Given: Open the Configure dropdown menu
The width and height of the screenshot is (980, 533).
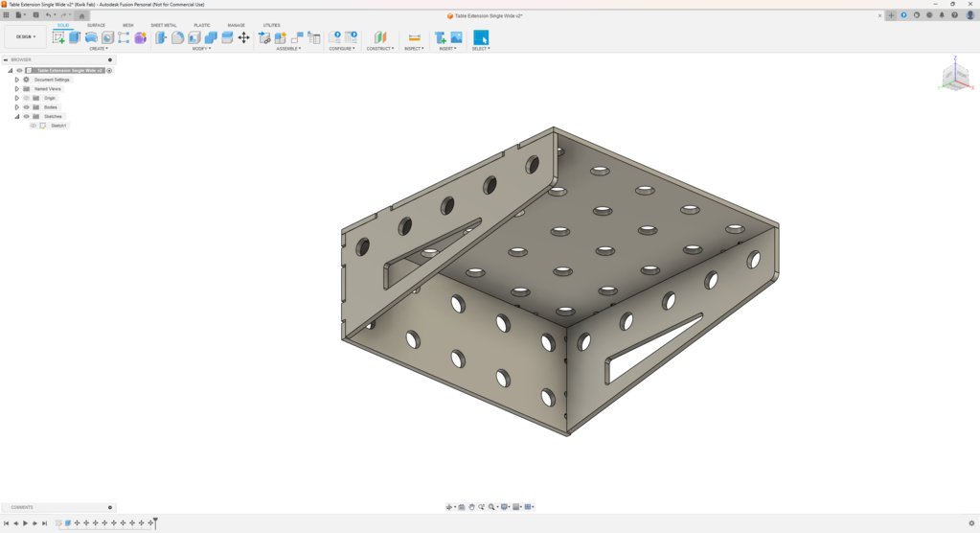Looking at the screenshot, I should (342, 49).
